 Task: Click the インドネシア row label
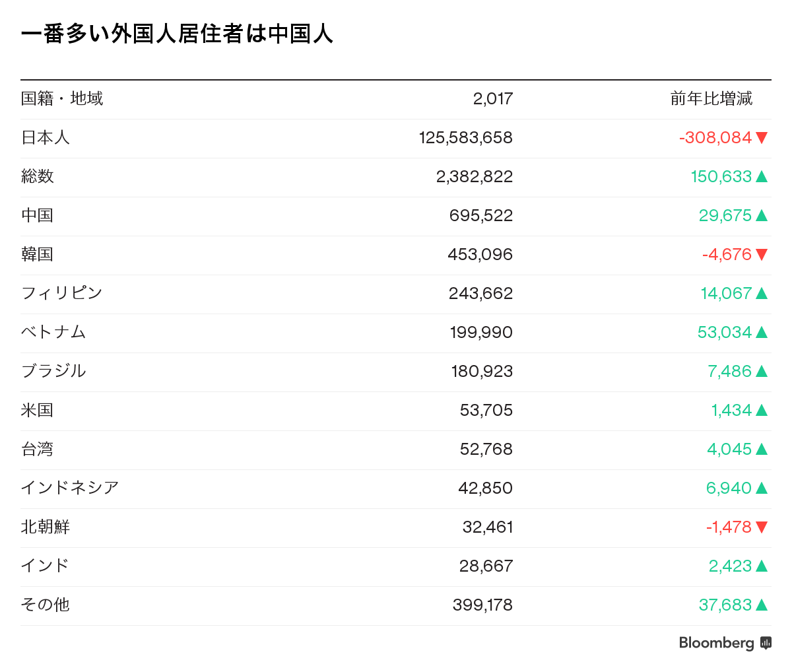70,488
